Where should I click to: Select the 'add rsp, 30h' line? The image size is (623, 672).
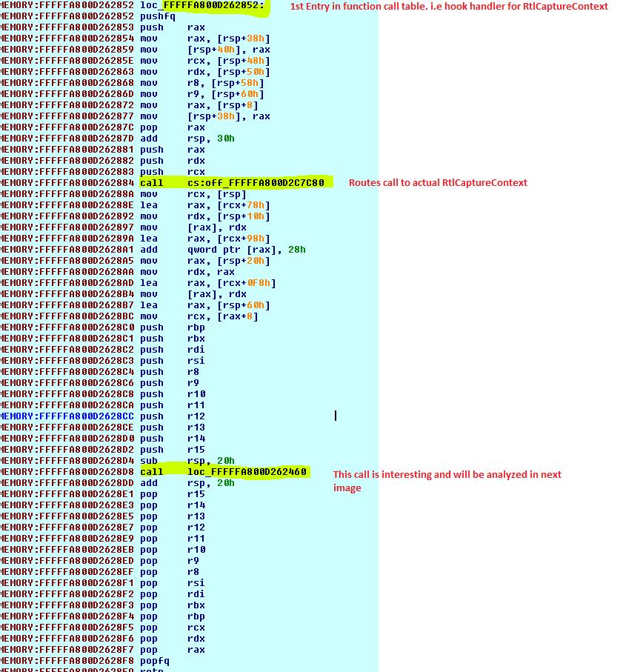(187, 139)
